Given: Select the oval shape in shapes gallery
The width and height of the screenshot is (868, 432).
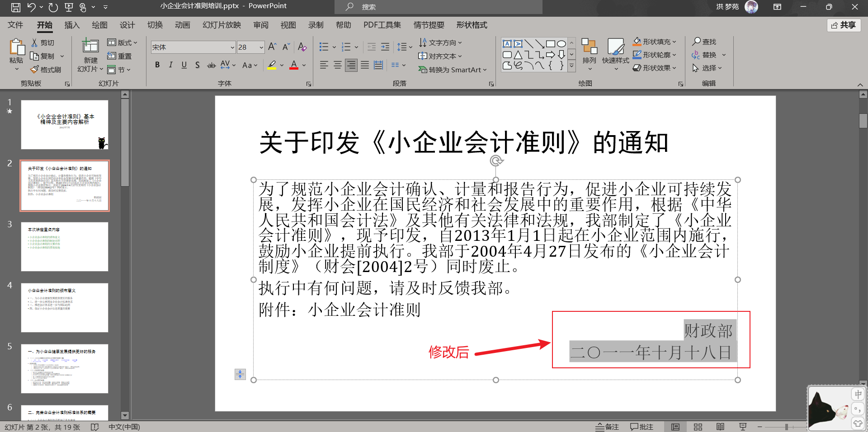Looking at the screenshot, I should (x=561, y=44).
